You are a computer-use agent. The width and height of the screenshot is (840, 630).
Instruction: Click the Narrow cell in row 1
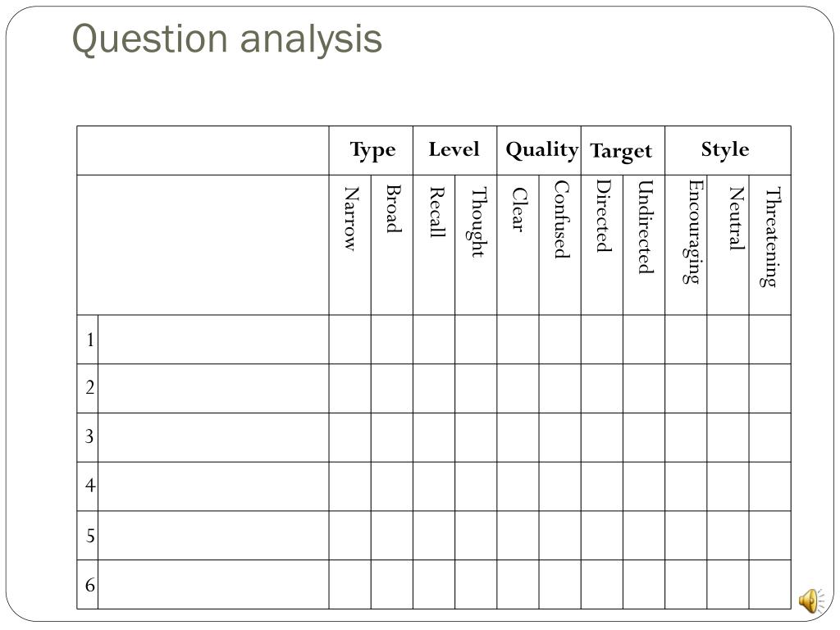tap(349, 340)
